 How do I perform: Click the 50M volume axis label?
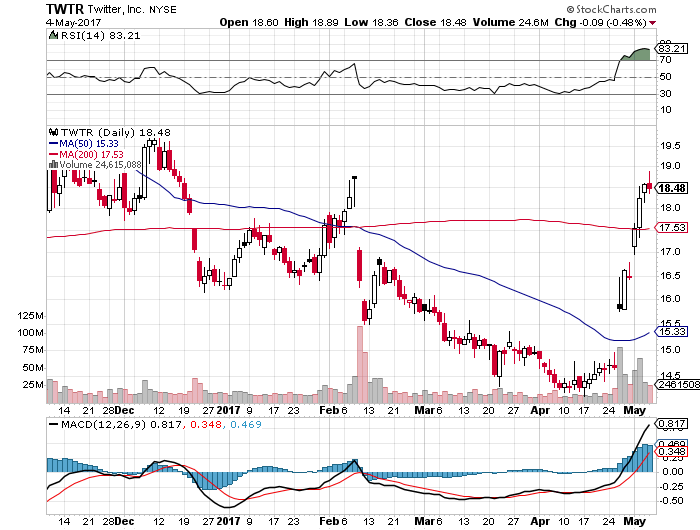pos(33,368)
